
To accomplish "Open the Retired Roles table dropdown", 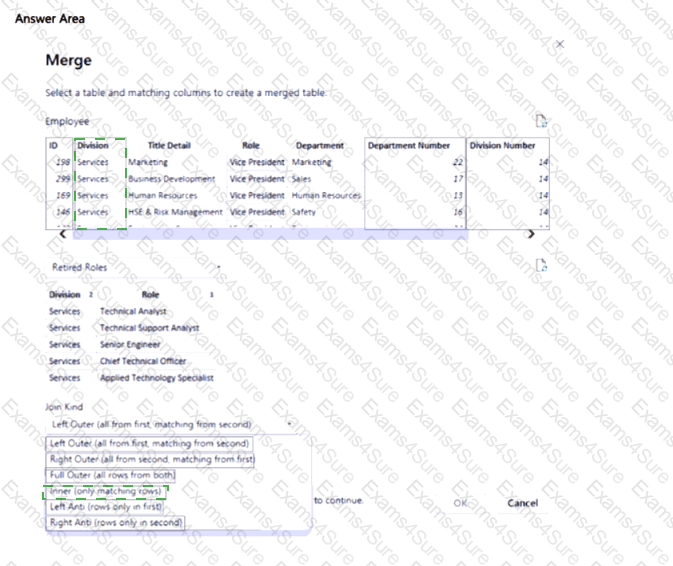I will point(218,267).
